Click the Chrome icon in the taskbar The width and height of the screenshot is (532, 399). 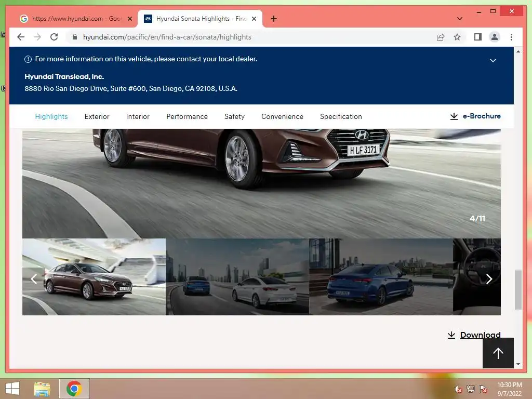[x=74, y=389]
